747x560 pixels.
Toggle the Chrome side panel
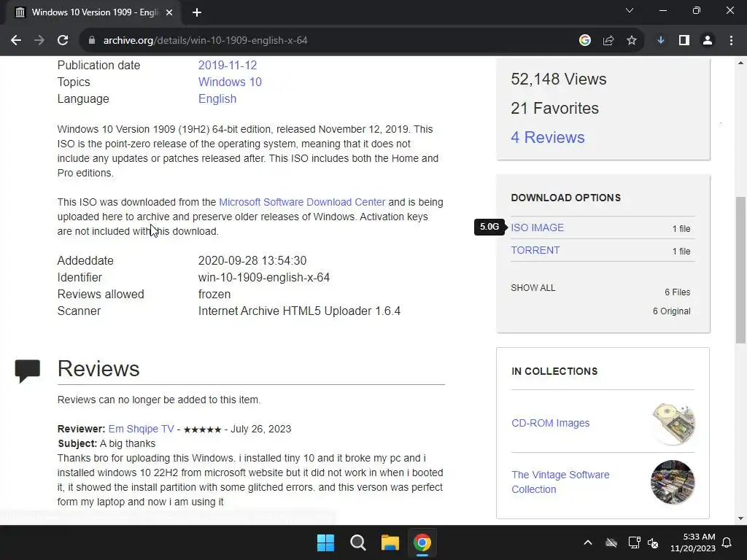point(684,41)
